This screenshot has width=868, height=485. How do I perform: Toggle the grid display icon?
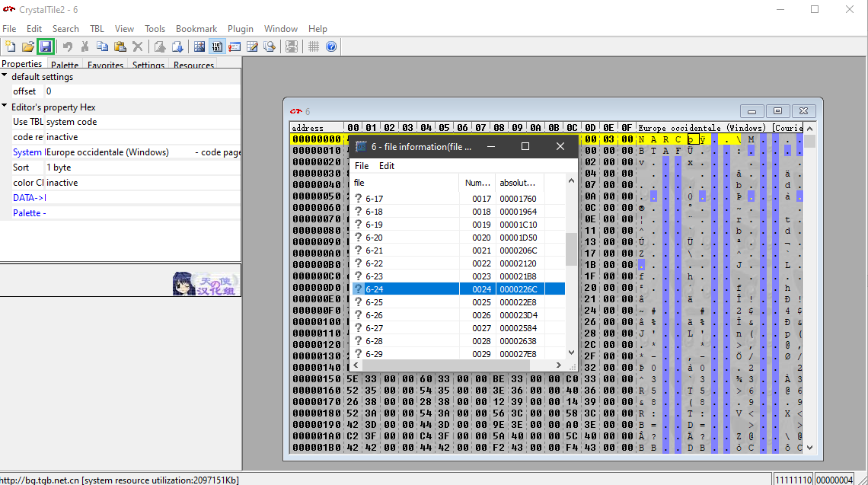(314, 47)
